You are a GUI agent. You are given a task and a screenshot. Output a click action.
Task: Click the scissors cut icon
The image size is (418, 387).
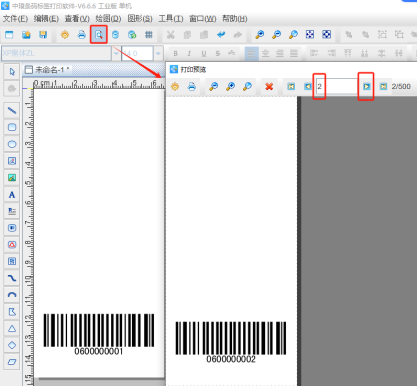pos(171,34)
